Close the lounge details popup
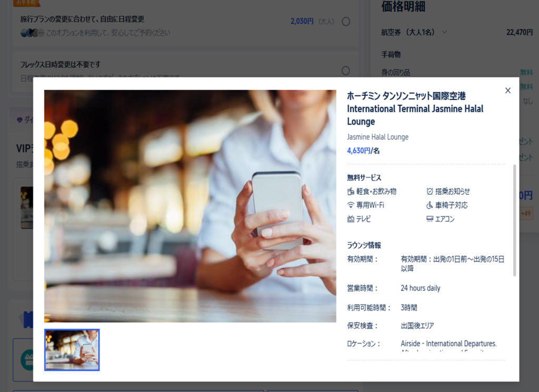Image resolution: width=539 pixels, height=392 pixels. point(507,91)
